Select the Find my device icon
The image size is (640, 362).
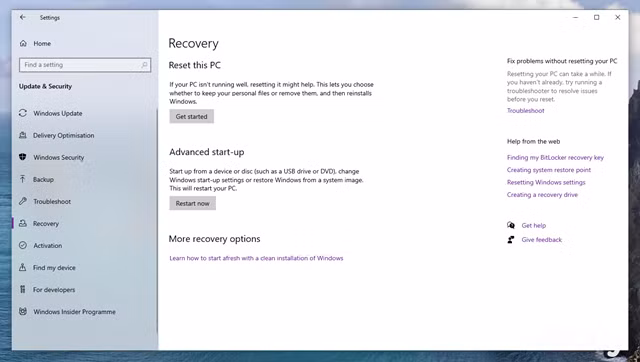[23, 267]
